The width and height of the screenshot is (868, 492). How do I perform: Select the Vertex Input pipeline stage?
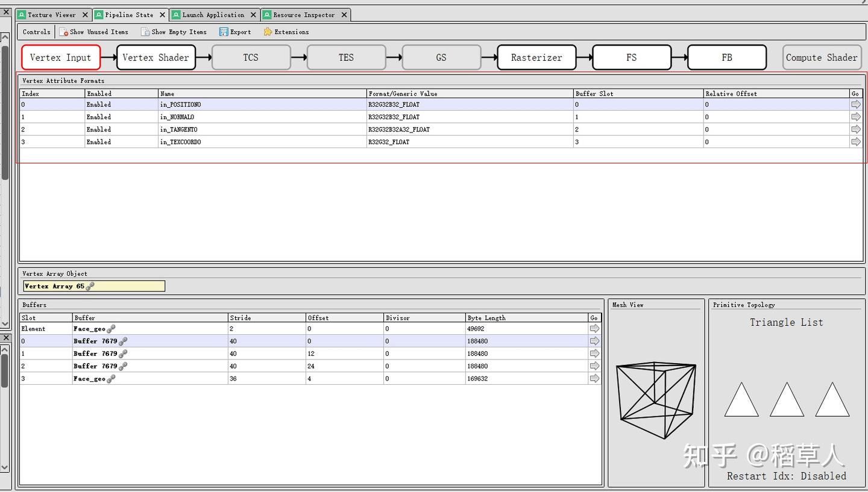pos(61,57)
